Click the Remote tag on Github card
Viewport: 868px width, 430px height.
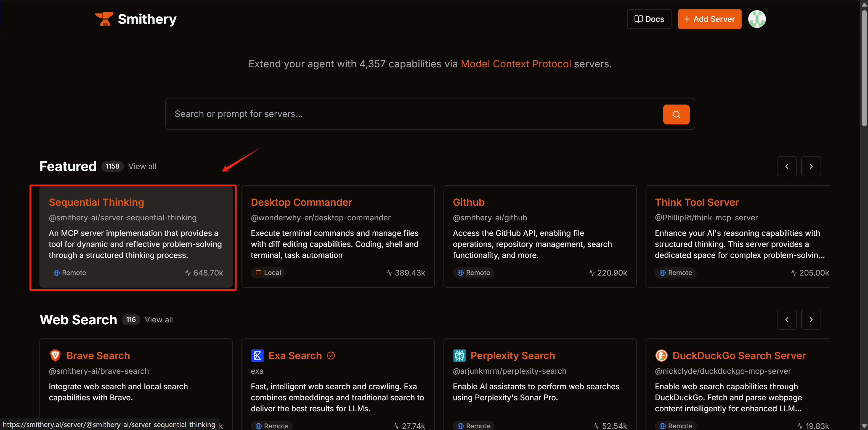[x=473, y=273]
